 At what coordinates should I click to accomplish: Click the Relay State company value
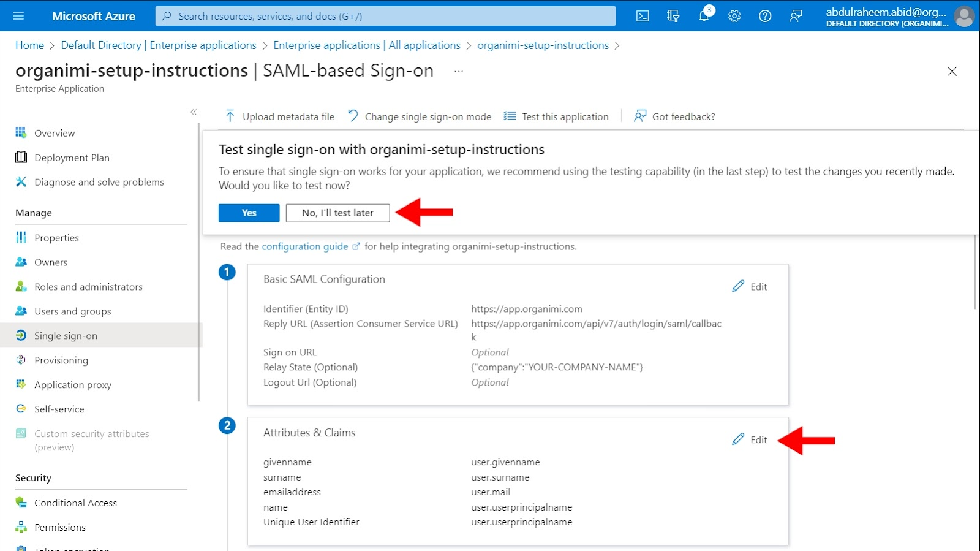pos(557,367)
